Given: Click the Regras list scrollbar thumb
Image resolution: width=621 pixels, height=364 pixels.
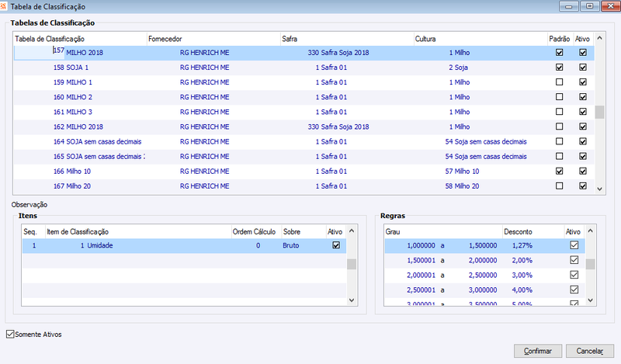Looking at the screenshot, I should pyautogui.click(x=590, y=264).
